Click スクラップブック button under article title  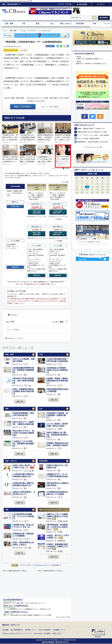click(11, 50)
